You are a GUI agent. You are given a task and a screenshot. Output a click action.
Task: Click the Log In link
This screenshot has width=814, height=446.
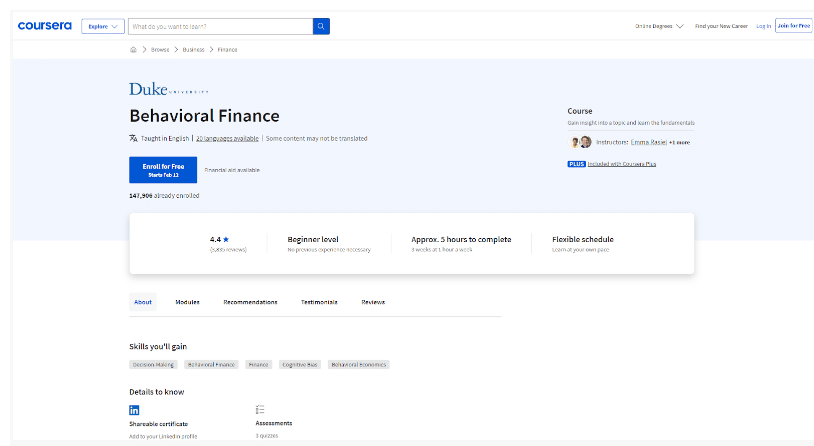tap(763, 26)
